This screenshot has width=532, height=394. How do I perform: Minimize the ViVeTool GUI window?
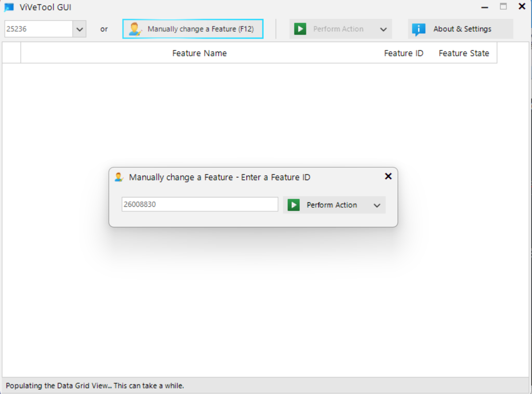click(484, 7)
